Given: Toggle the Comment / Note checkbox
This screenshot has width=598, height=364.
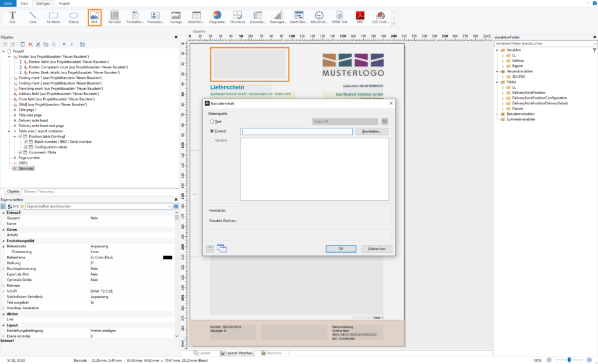Looking at the screenshot, I should pyautogui.click(x=20, y=152).
